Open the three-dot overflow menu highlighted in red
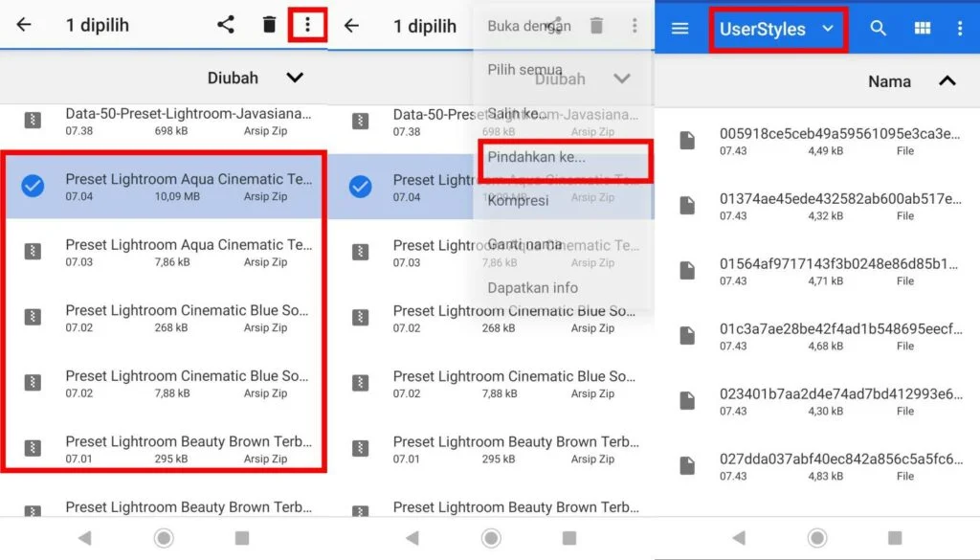This screenshot has height=560, width=980. [307, 25]
